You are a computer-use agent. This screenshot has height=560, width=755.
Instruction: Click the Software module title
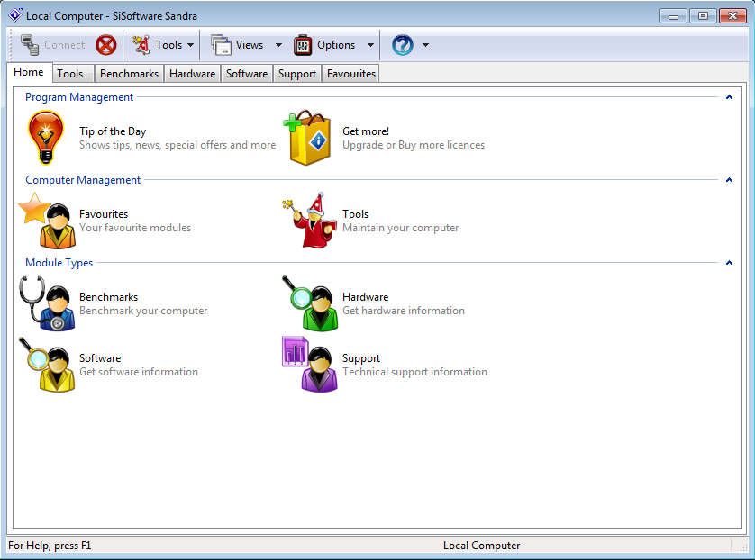(x=100, y=358)
